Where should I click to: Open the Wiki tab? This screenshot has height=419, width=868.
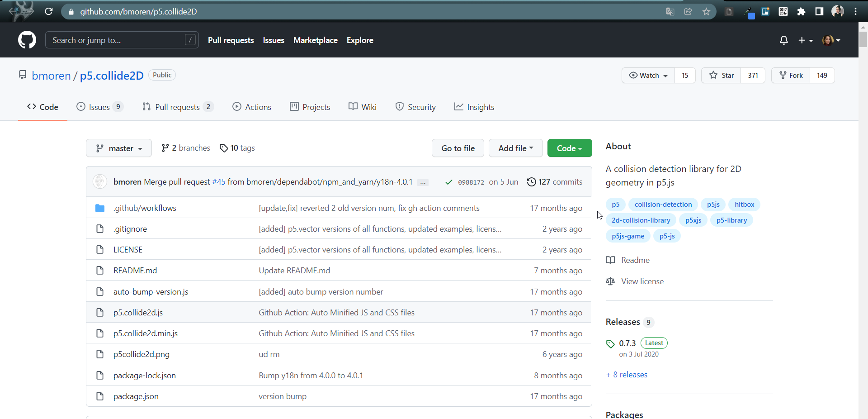[x=363, y=107]
